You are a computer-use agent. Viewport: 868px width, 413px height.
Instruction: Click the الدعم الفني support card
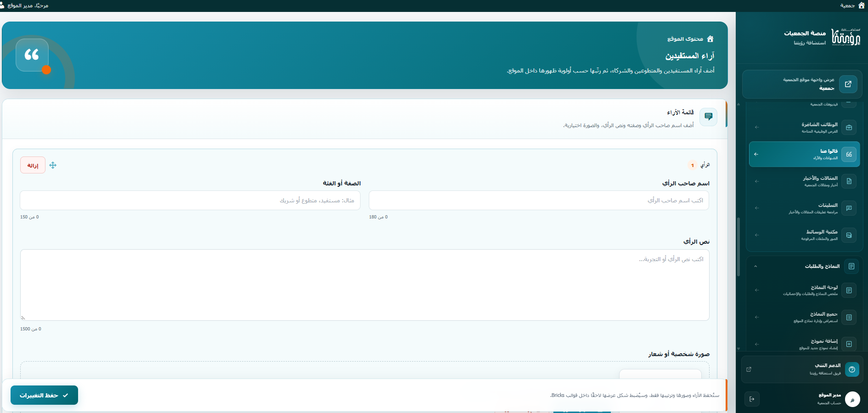[801, 369]
